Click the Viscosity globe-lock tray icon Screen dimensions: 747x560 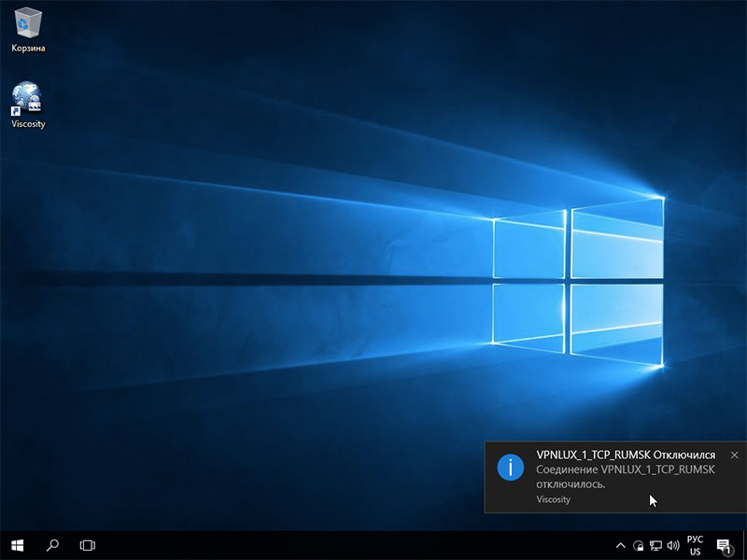click(x=639, y=546)
